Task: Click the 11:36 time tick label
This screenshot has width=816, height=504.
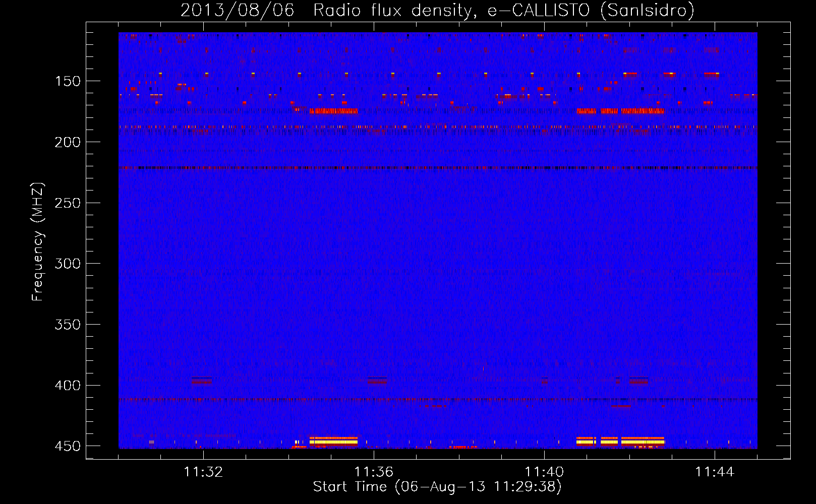Action: coord(374,472)
